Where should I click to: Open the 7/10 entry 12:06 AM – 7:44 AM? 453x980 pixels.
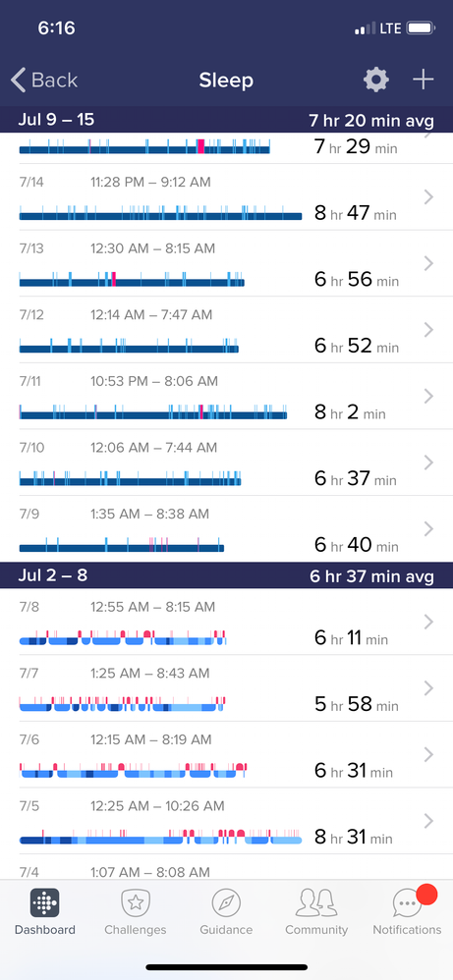(x=226, y=463)
